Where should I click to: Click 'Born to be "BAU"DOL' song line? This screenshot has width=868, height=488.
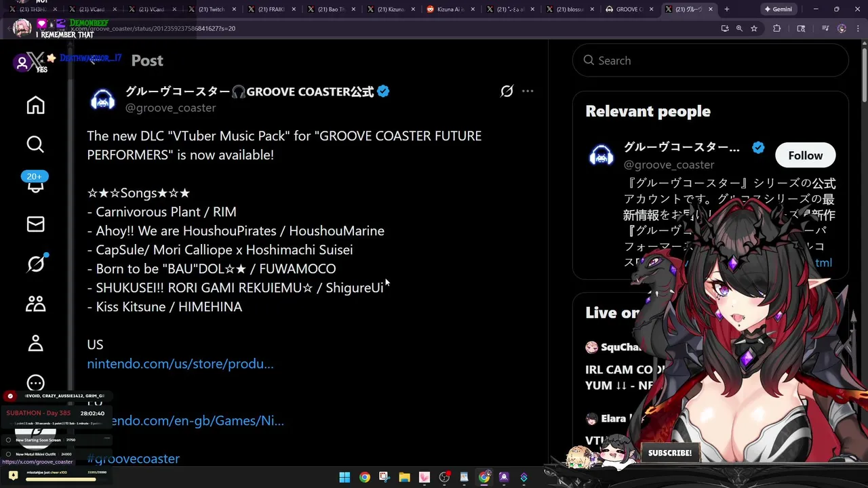(211, 269)
